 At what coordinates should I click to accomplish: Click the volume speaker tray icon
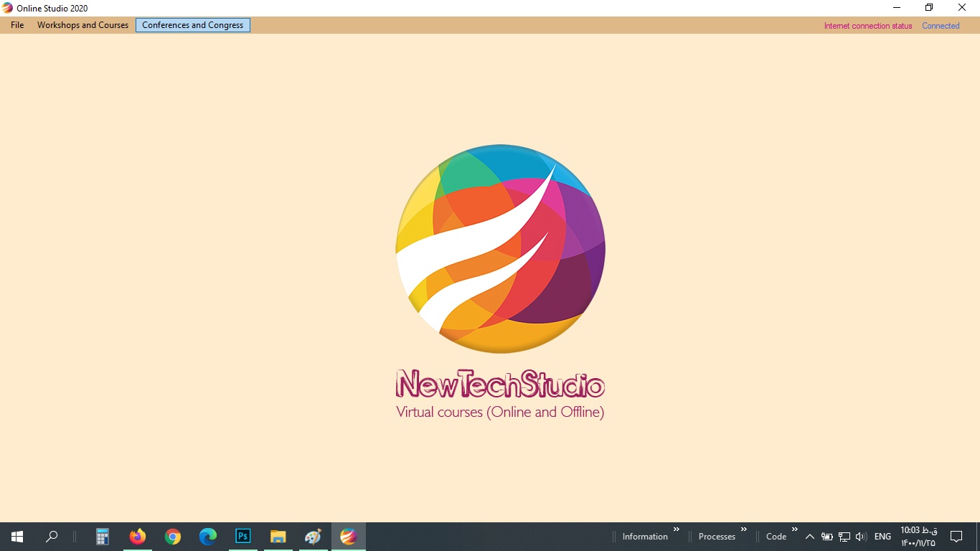click(x=862, y=537)
